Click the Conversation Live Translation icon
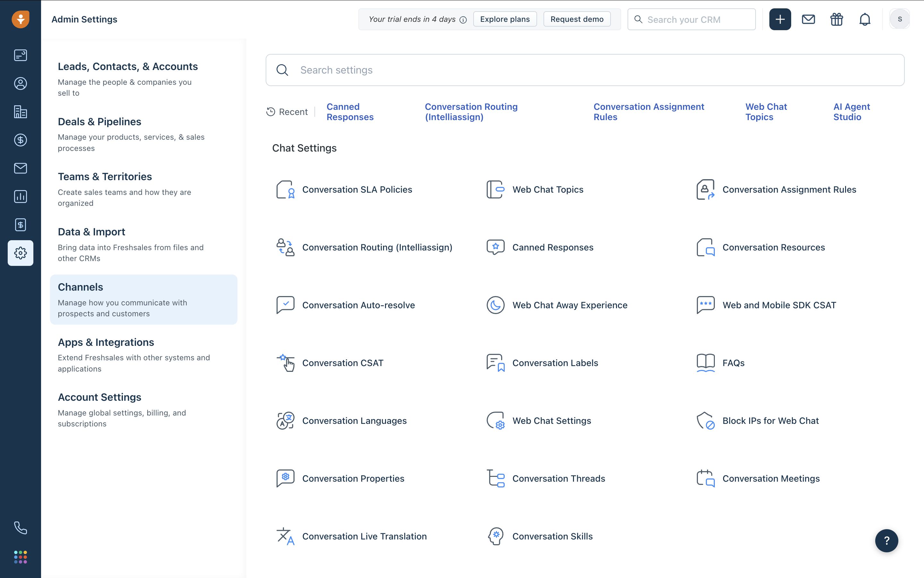Screen dimensions: 924x578 coord(285,536)
